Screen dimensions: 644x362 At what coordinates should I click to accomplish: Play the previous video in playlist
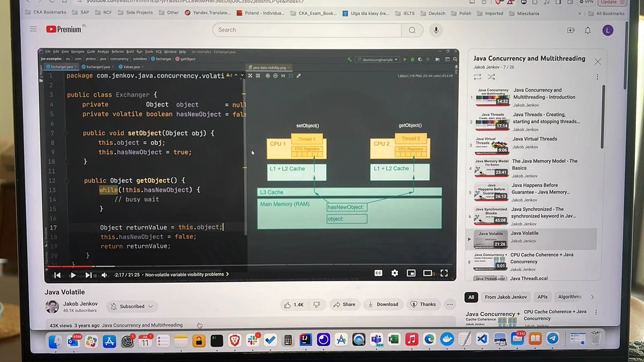[57, 275]
